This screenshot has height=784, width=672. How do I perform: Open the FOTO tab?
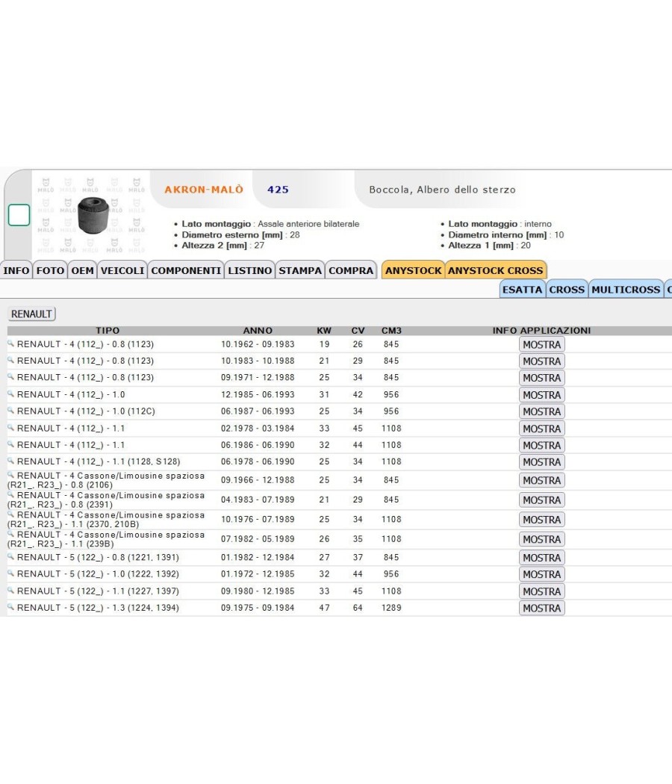[50, 270]
